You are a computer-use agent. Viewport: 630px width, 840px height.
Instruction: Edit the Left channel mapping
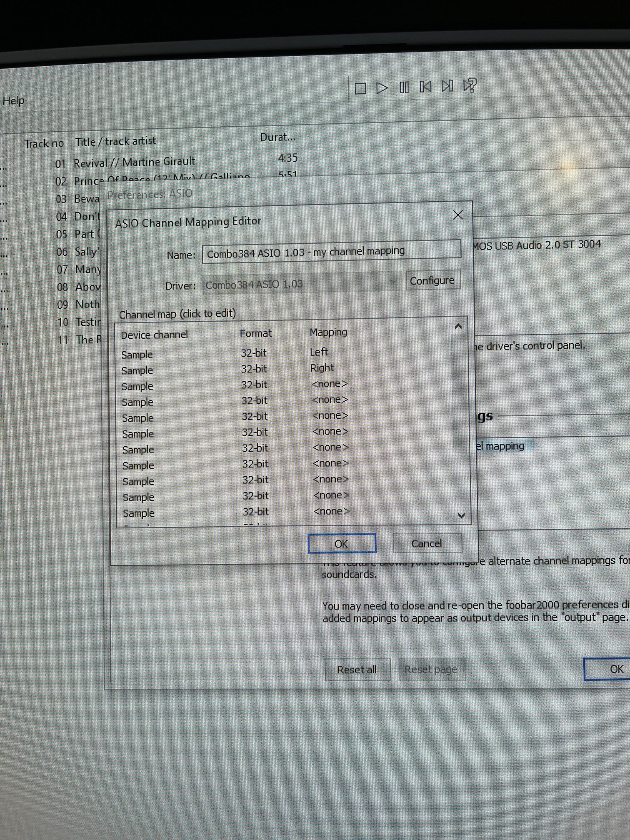319,352
